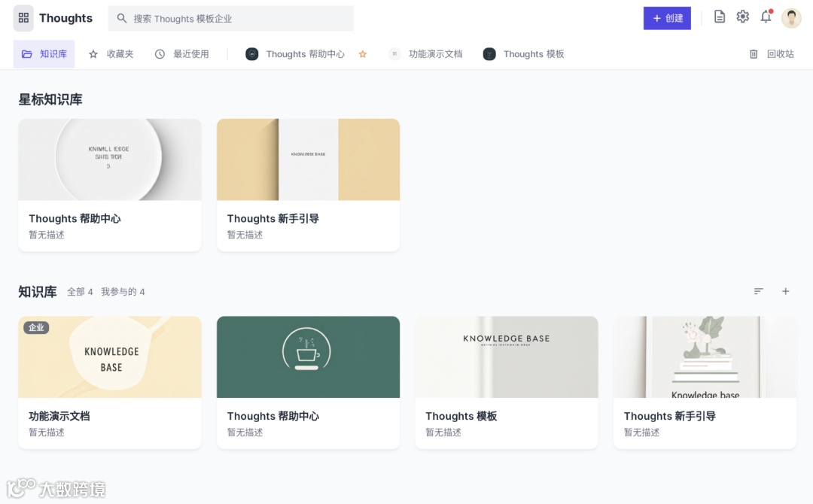The image size is (813, 504).
Task: Open sort options icon in 知识库 section
Action: tap(759, 291)
